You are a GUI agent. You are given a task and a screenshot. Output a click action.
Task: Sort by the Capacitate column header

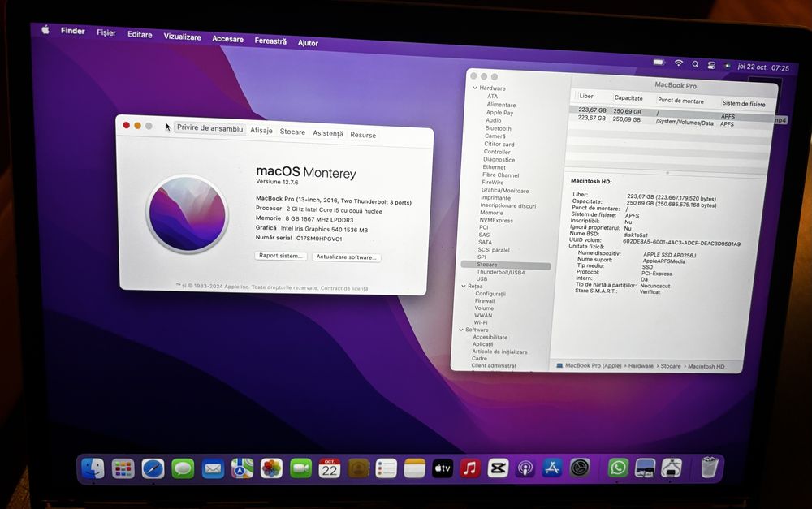628,98
